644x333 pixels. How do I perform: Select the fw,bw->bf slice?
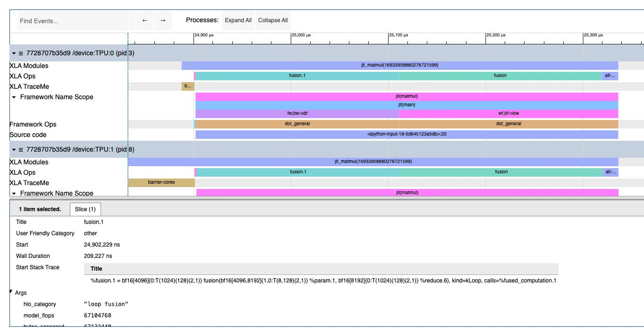(x=297, y=113)
